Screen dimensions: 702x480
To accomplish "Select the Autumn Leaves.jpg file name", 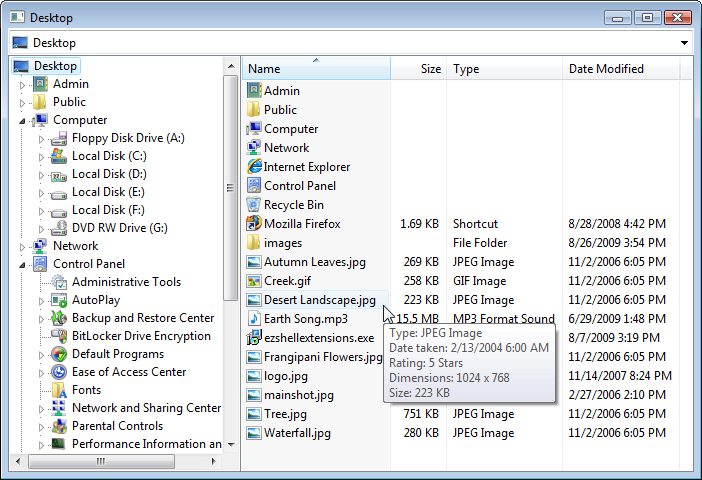I will pyautogui.click(x=315, y=262).
